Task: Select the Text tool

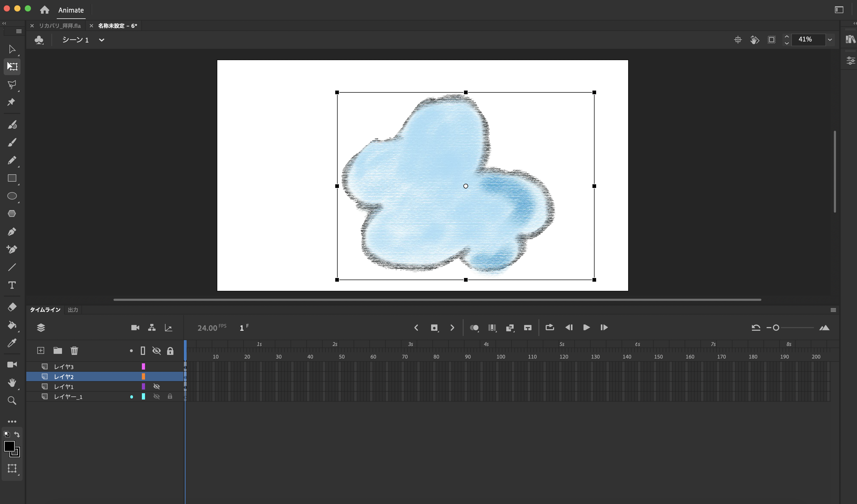Action: point(12,286)
